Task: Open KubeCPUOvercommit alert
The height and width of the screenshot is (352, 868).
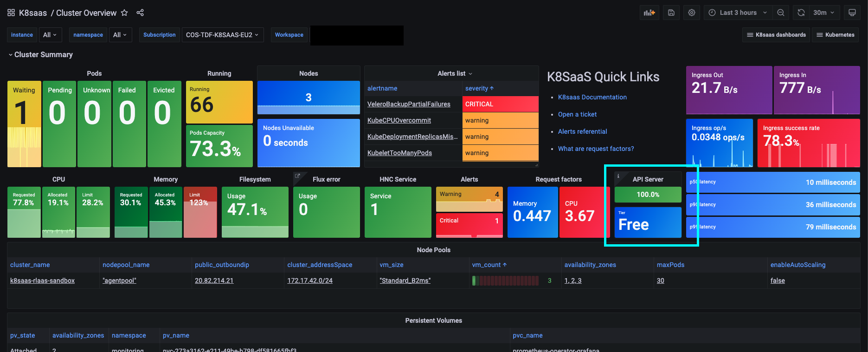Action: tap(399, 120)
